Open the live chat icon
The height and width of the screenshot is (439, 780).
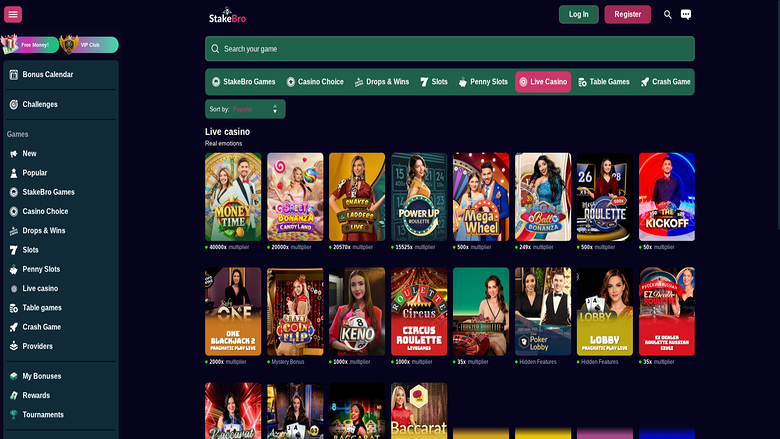click(x=686, y=14)
